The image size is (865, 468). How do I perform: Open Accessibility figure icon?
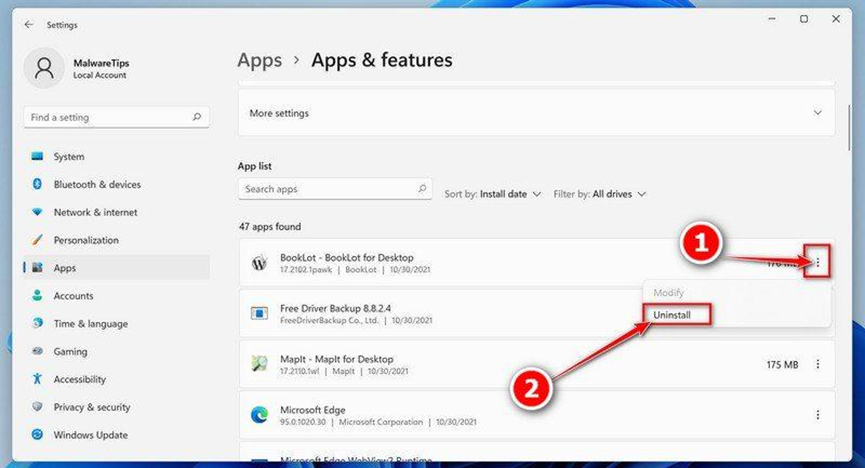click(x=37, y=379)
